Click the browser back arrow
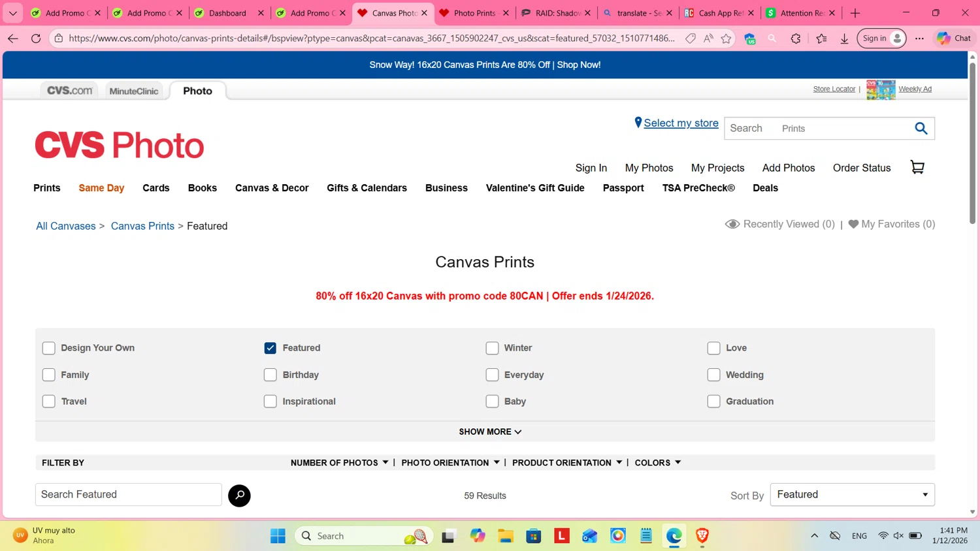 (x=13, y=39)
